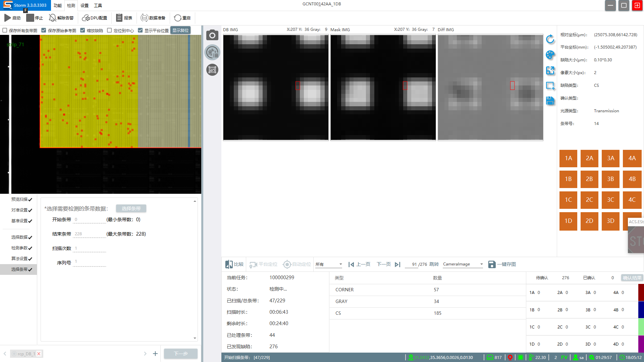Click the expand image view icon
The height and width of the screenshot is (362, 644).
click(550, 70)
